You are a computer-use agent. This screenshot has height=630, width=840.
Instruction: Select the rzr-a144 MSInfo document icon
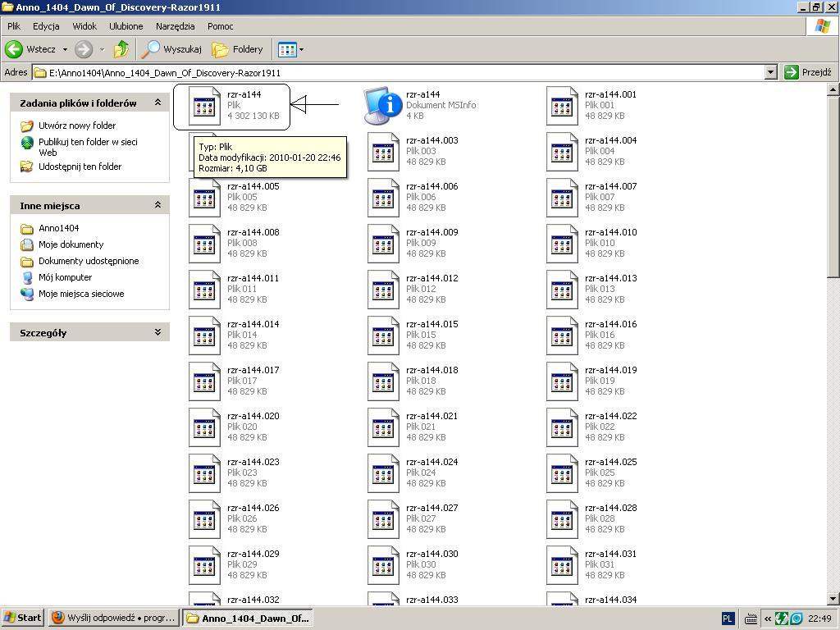click(x=383, y=106)
